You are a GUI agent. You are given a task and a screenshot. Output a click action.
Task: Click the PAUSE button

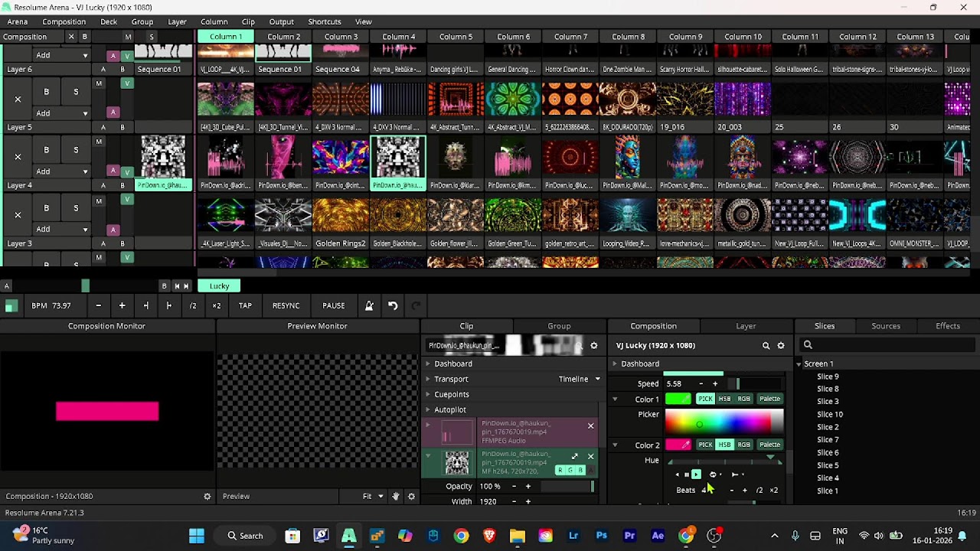pos(334,305)
